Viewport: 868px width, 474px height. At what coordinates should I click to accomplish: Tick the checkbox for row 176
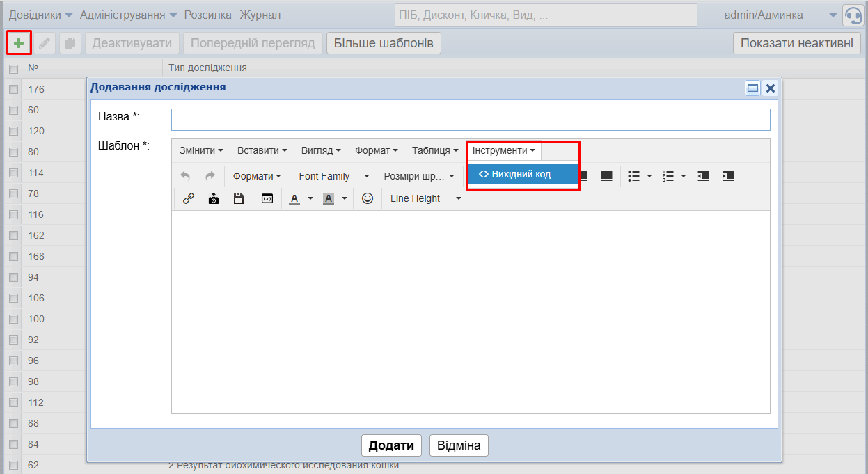point(13,89)
